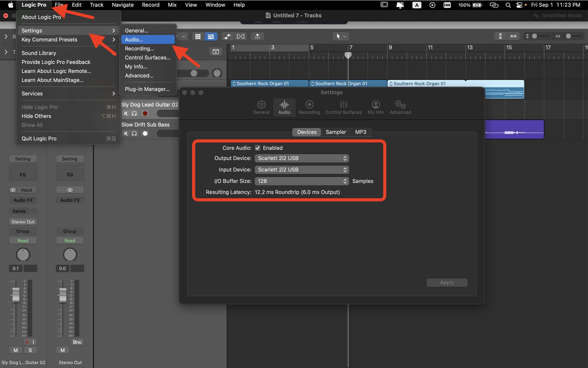Click Read automation mode on guitar strip
This screenshot has height=368, width=588.
tap(23, 241)
